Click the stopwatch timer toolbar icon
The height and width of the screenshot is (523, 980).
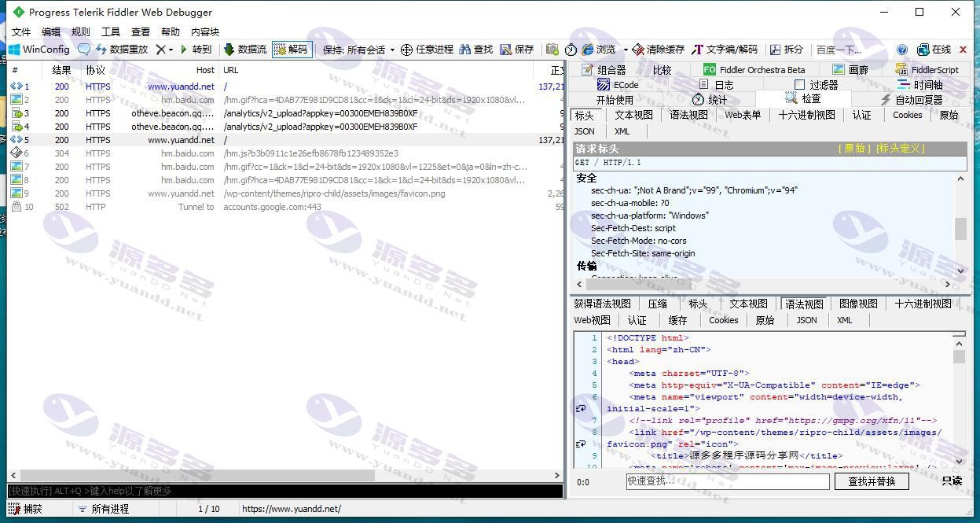click(571, 49)
